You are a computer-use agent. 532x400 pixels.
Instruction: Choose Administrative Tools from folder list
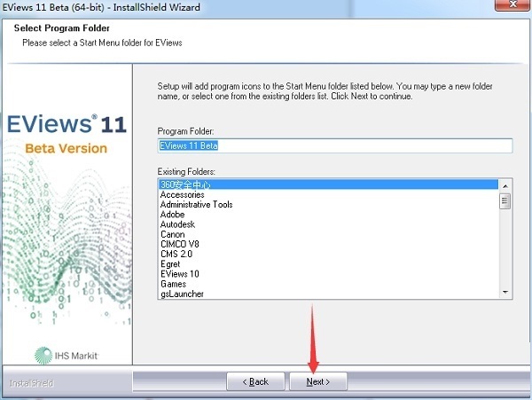(328, 204)
